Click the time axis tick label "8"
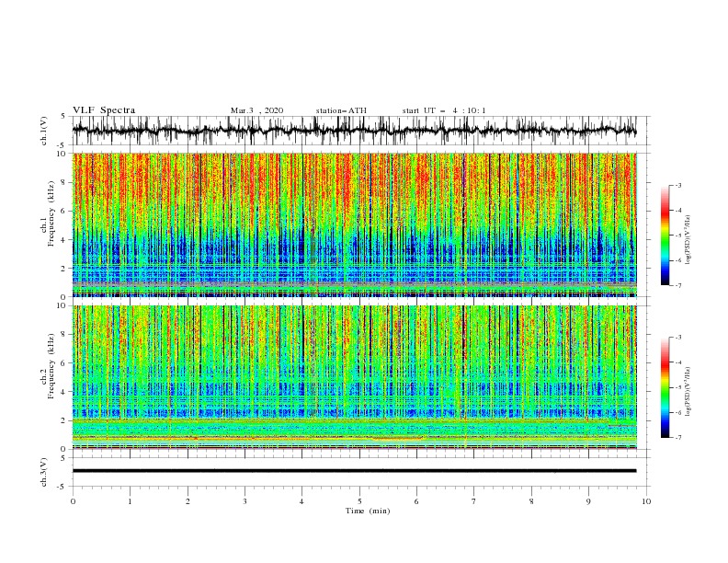728x563 pixels. [531, 501]
